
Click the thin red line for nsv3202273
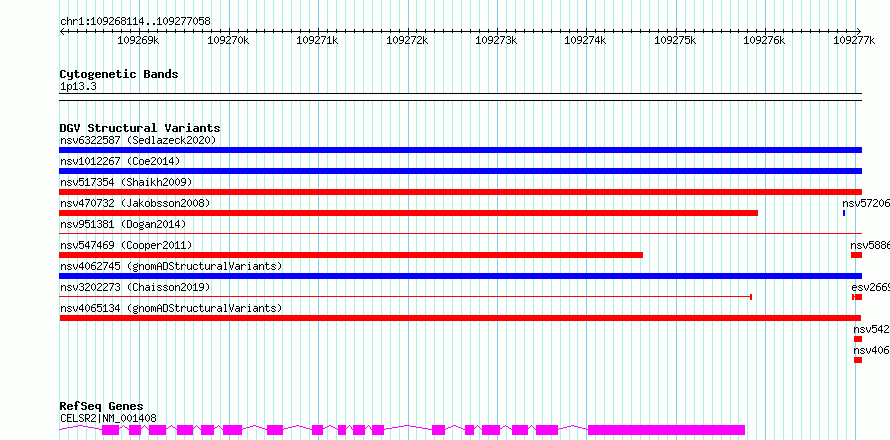(405, 296)
